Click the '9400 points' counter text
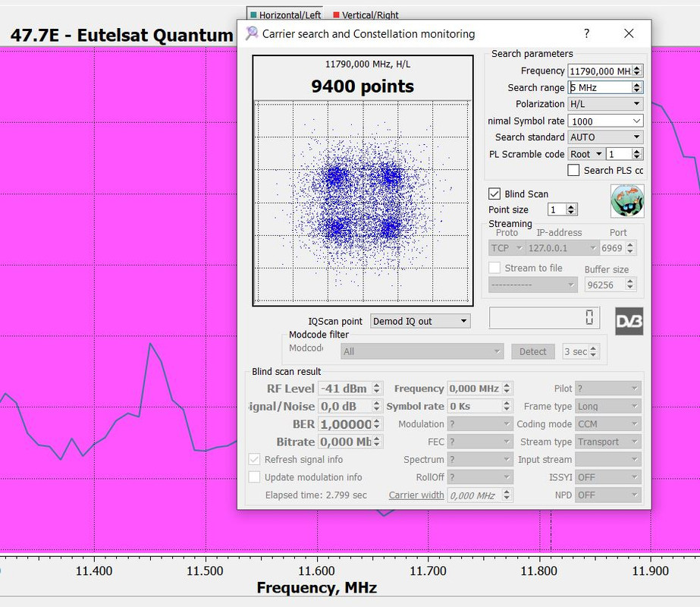The width and height of the screenshot is (700, 607). [363, 86]
